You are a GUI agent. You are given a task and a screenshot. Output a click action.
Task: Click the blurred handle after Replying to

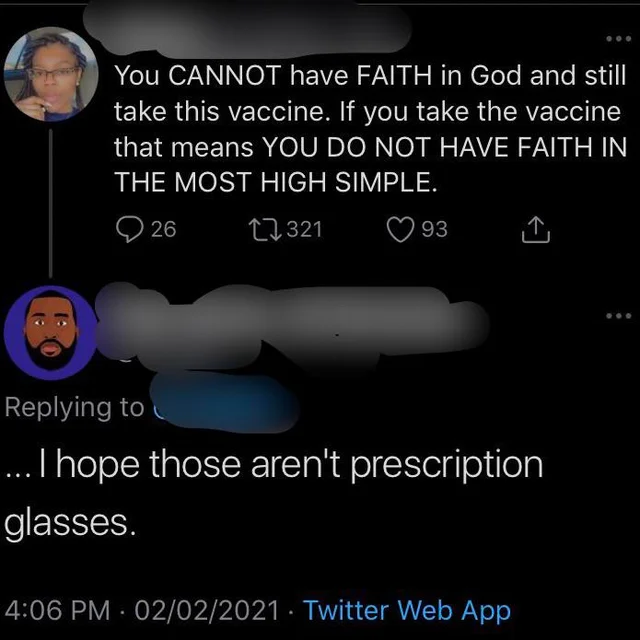point(225,407)
